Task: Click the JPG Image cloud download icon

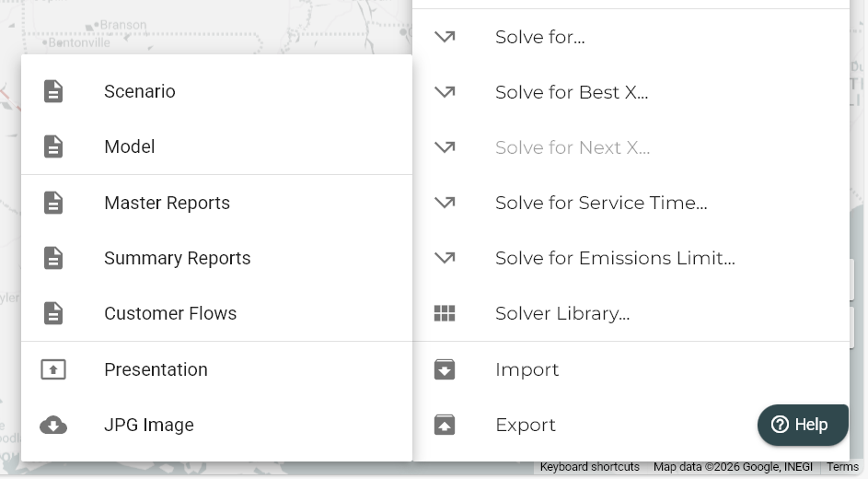Action: click(x=53, y=425)
